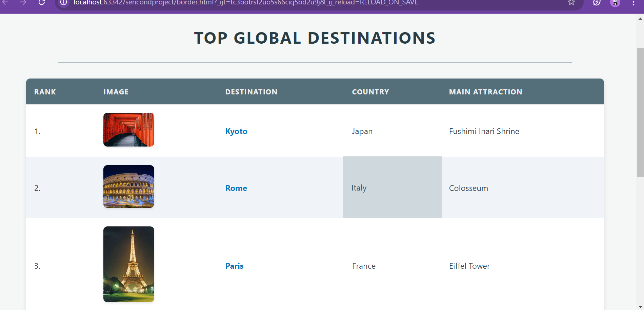The width and height of the screenshot is (644, 310).
Task: Click the DESTINATION column header
Action: (x=251, y=92)
